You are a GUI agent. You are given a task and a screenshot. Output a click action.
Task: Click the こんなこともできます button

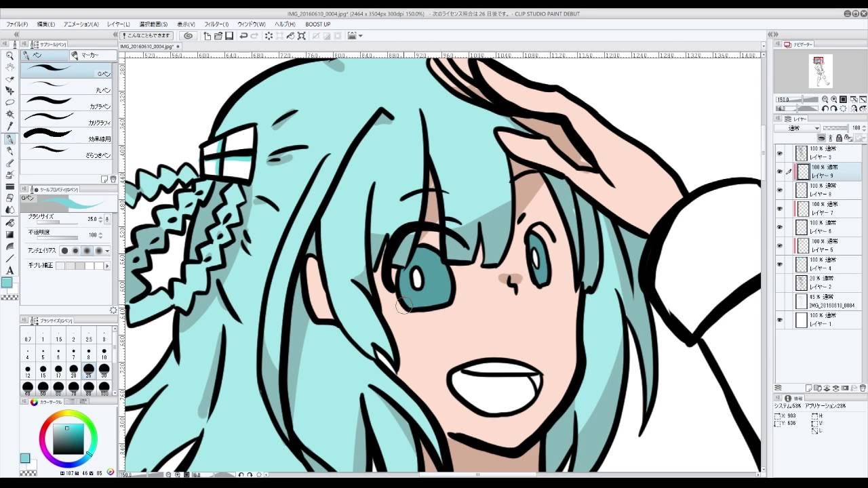pyautogui.click(x=148, y=36)
